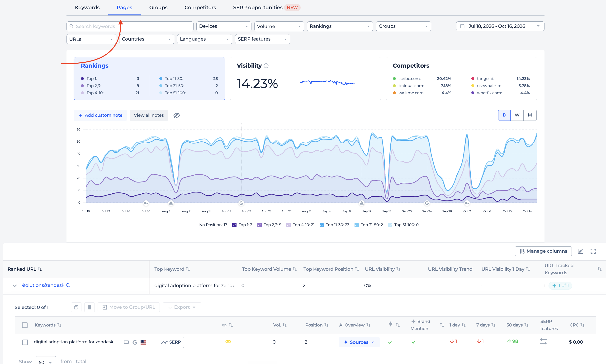The image size is (606, 364).
Task: Open the chart view icon beside Manage columns
Action: pos(580,251)
